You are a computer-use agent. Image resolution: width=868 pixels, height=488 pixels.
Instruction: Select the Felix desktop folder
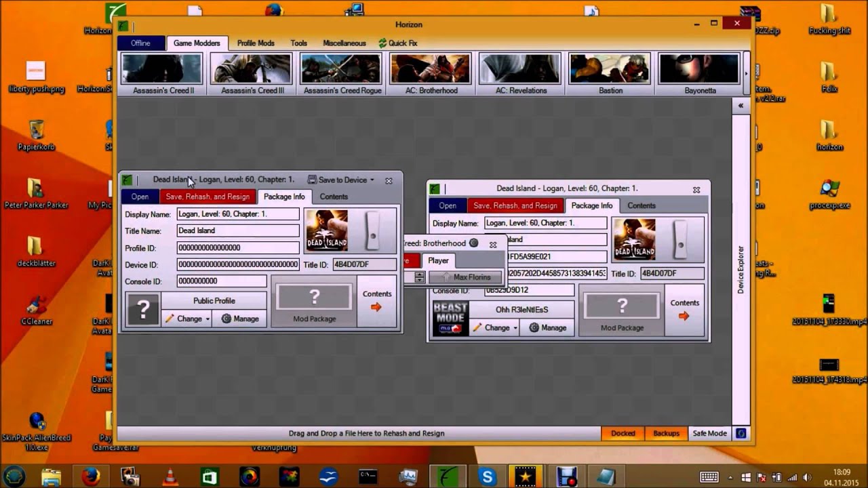pos(829,78)
